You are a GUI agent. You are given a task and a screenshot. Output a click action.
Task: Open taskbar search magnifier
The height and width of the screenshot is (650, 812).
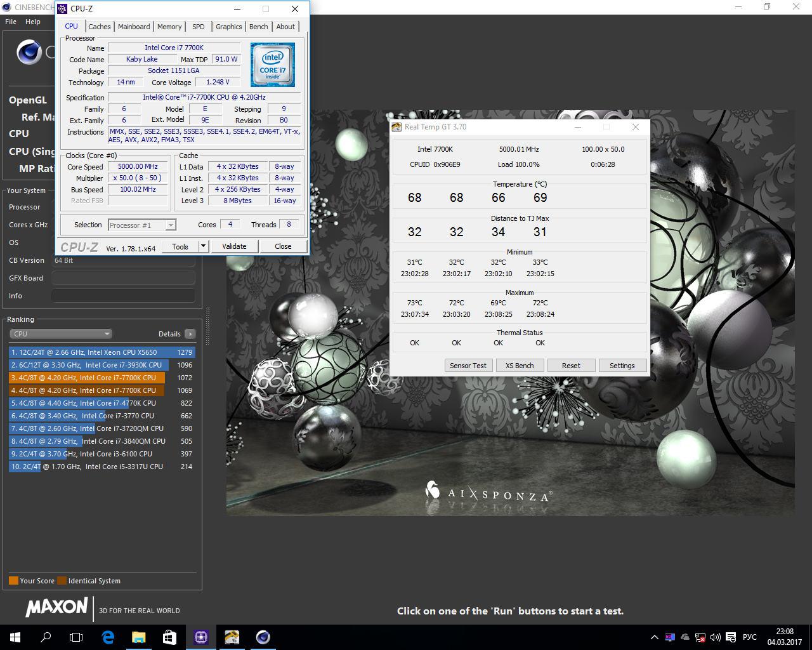pyautogui.click(x=46, y=637)
